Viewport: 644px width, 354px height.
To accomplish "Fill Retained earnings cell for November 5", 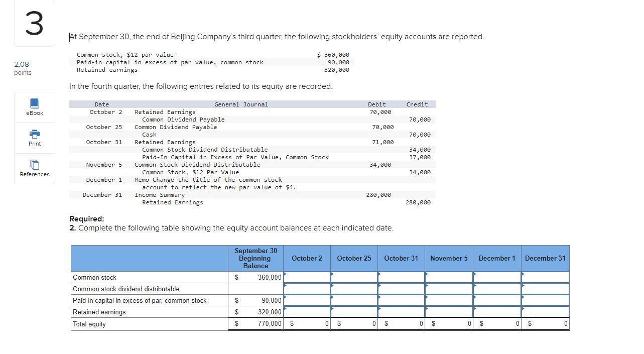I will click(x=449, y=312).
